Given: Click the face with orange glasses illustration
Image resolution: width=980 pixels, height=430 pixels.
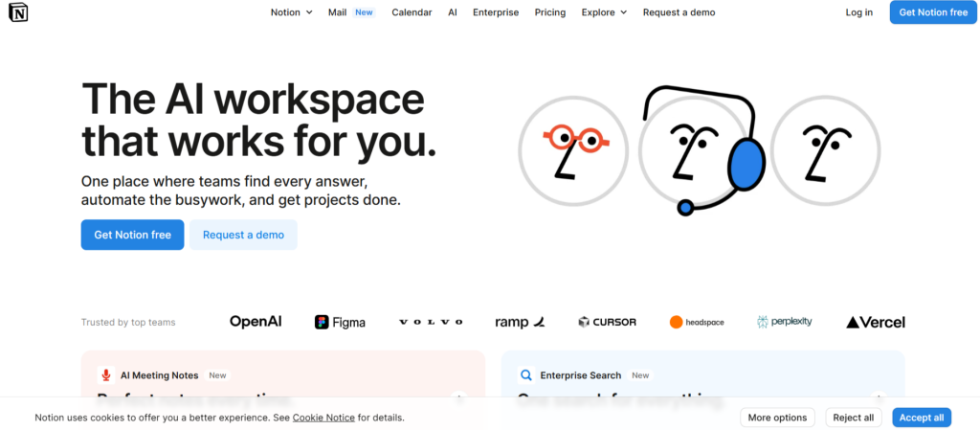Looking at the screenshot, I should [x=573, y=150].
